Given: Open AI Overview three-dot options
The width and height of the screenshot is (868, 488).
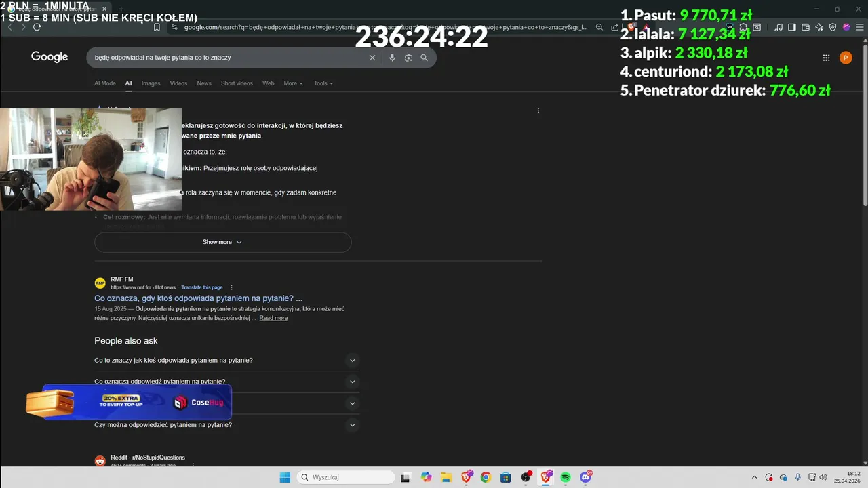Looking at the screenshot, I should coord(538,110).
